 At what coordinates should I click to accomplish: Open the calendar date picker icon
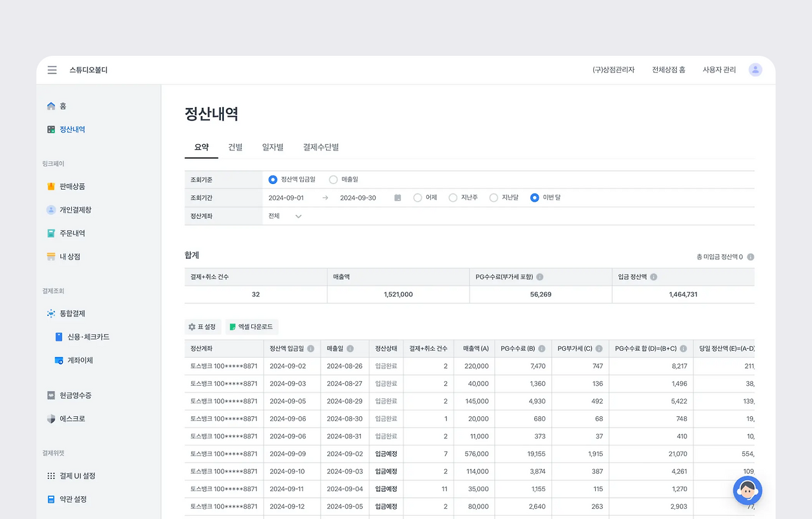[398, 198]
